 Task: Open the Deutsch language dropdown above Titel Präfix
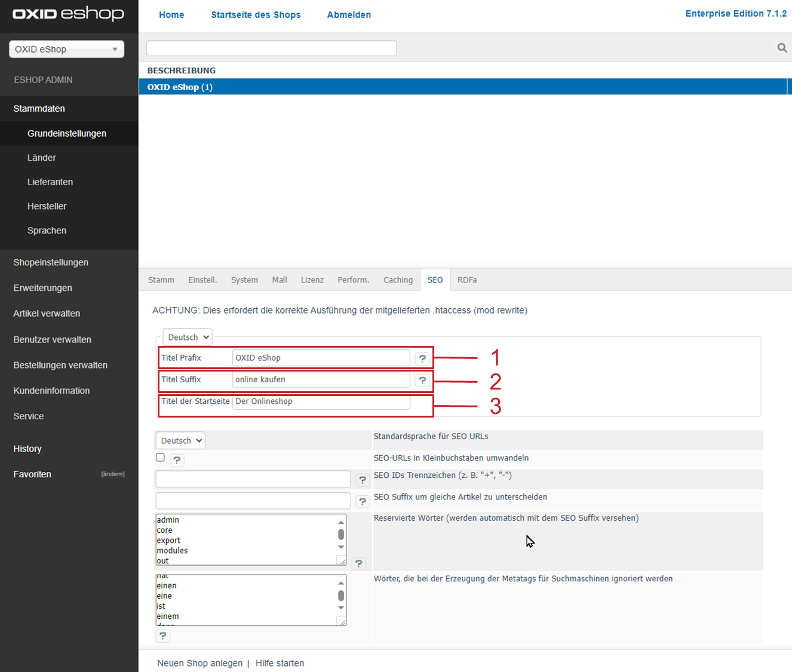pos(188,337)
